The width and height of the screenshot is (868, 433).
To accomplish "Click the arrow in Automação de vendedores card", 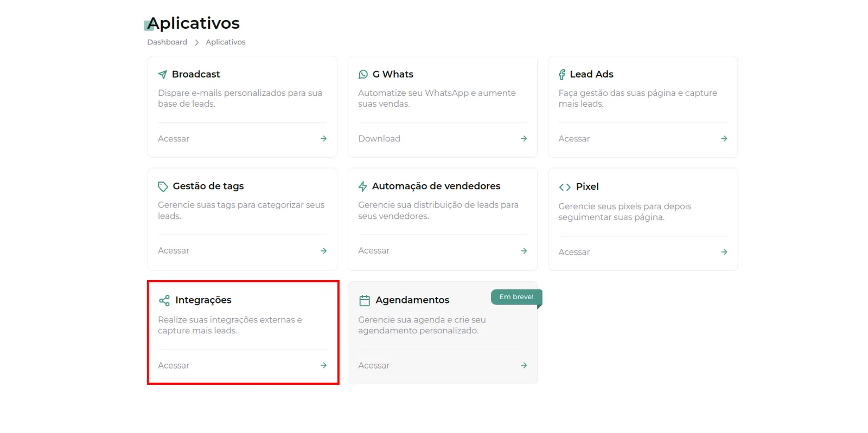I will pyautogui.click(x=524, y=251).
